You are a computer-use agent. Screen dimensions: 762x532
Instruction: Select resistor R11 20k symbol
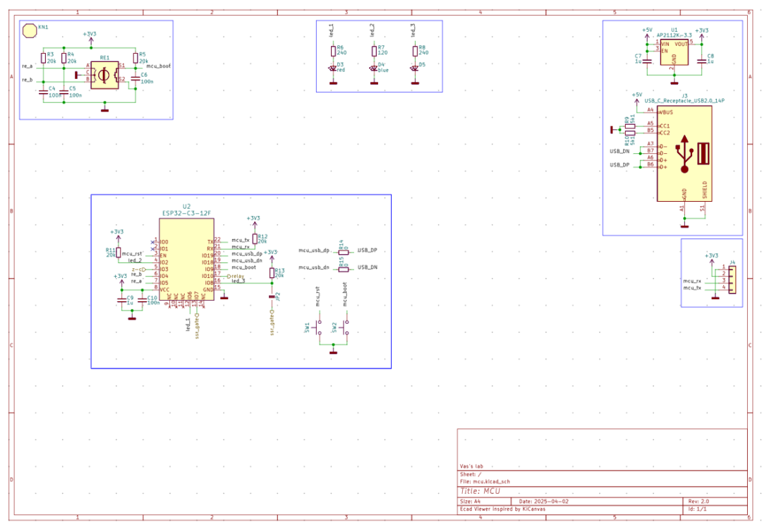click(118, 253)
